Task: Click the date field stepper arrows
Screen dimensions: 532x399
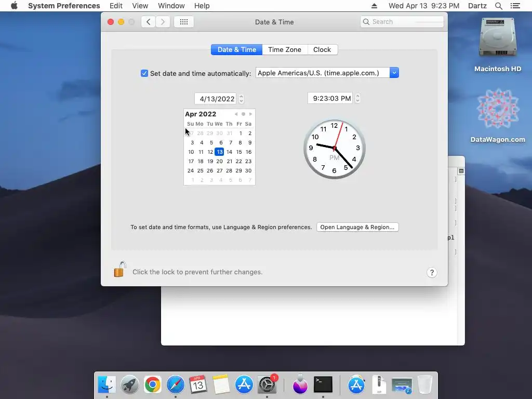Action: tap(241, 99)
